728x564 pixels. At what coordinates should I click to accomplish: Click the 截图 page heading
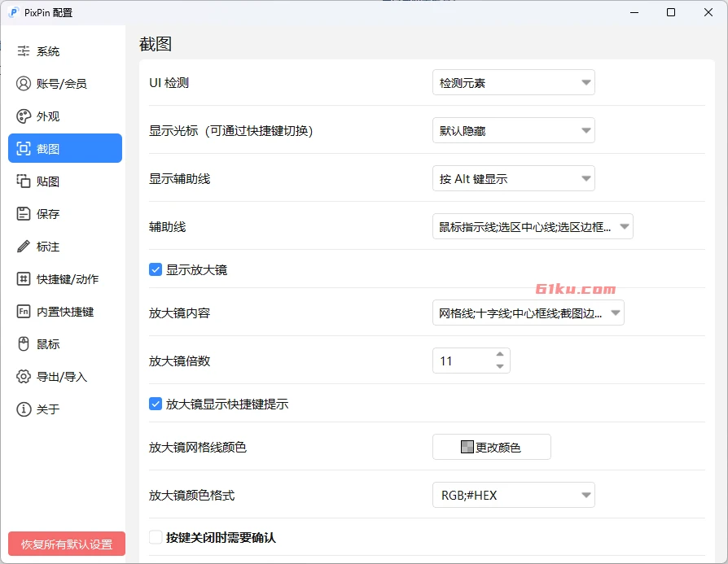(156, 44)
